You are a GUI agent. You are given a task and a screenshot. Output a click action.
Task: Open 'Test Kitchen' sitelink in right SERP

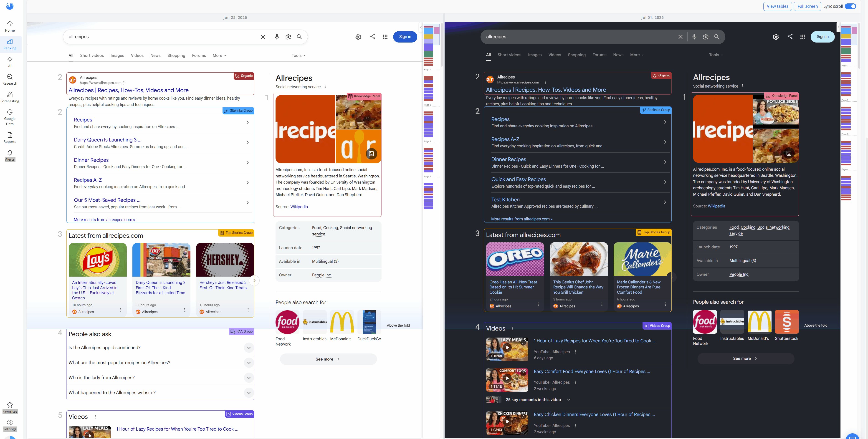(505, 199)
